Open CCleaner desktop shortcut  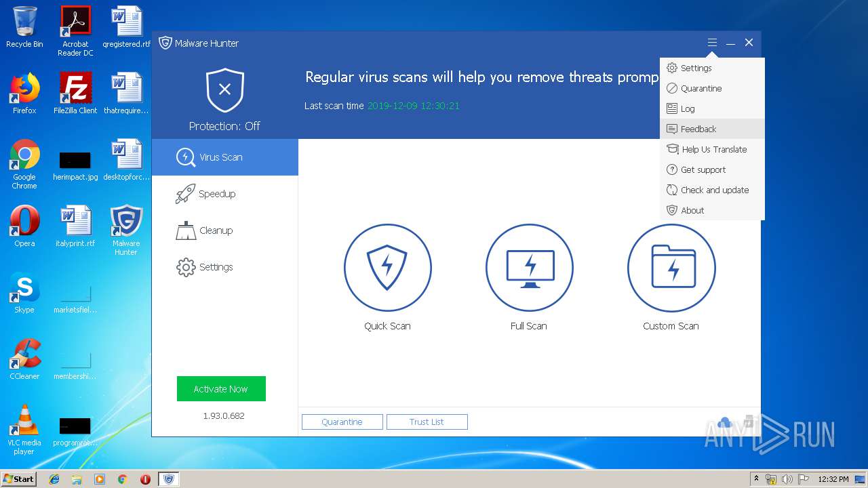(x=24, y=359)
